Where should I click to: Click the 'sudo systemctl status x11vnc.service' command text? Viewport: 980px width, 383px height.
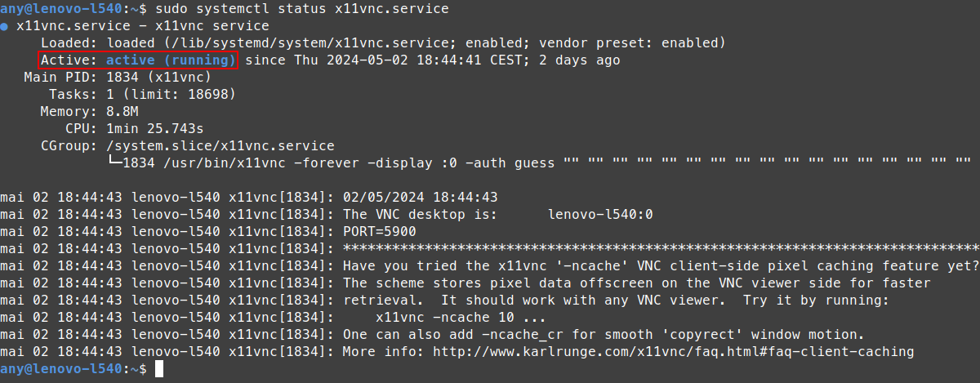[302, 9]
